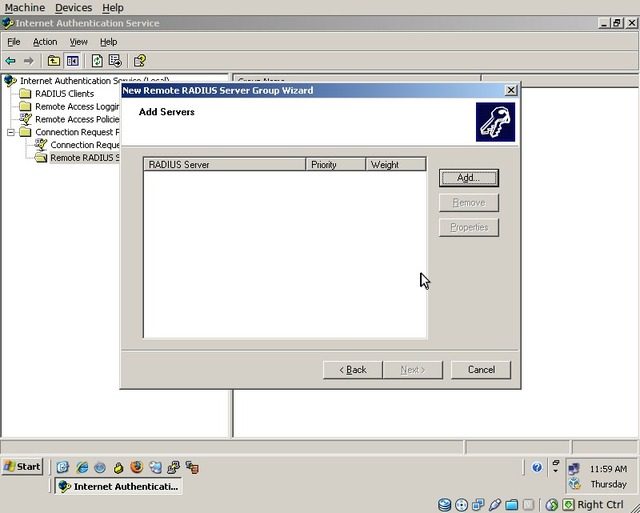Open the VirtualBox Devices menu
Image resolution: width=640 pixels, height=513 pixels.
[73, 8]
